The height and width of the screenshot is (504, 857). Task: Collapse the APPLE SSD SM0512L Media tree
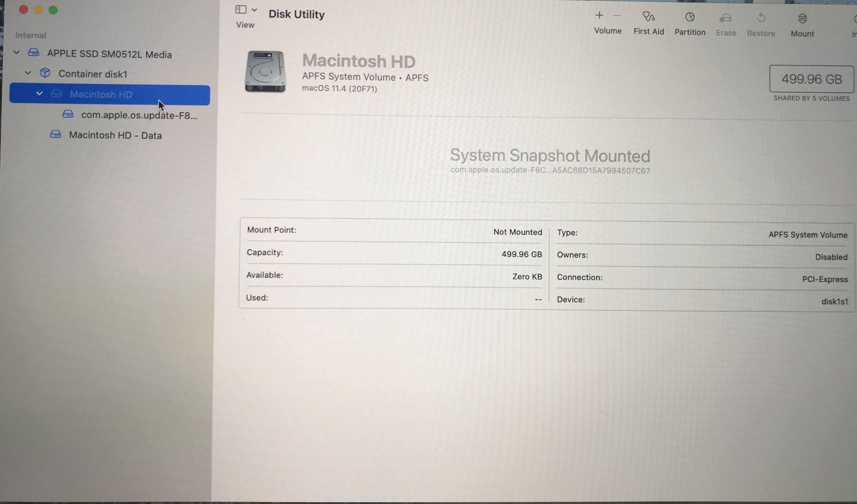[x=17, y=53]
